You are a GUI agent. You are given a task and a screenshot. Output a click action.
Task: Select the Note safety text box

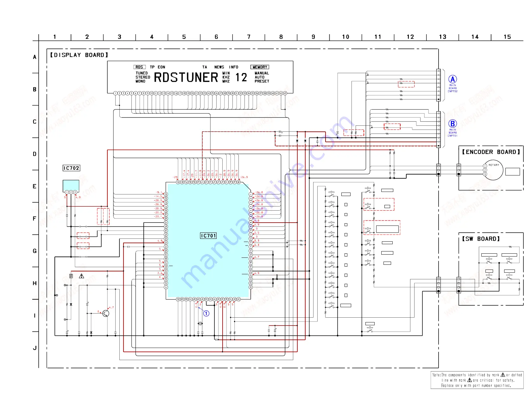coord(477,380)
